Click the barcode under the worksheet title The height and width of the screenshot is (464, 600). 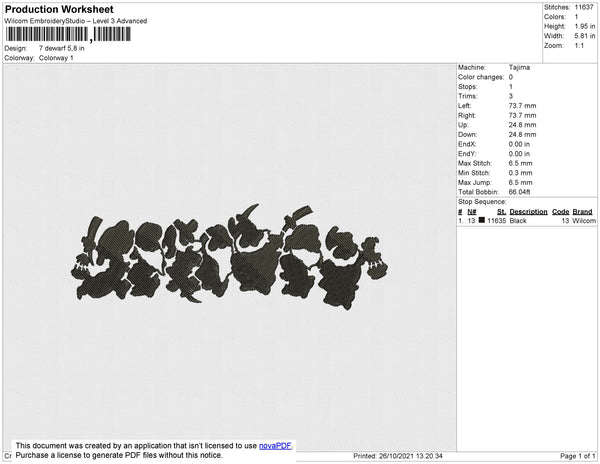tap(68, 34)
